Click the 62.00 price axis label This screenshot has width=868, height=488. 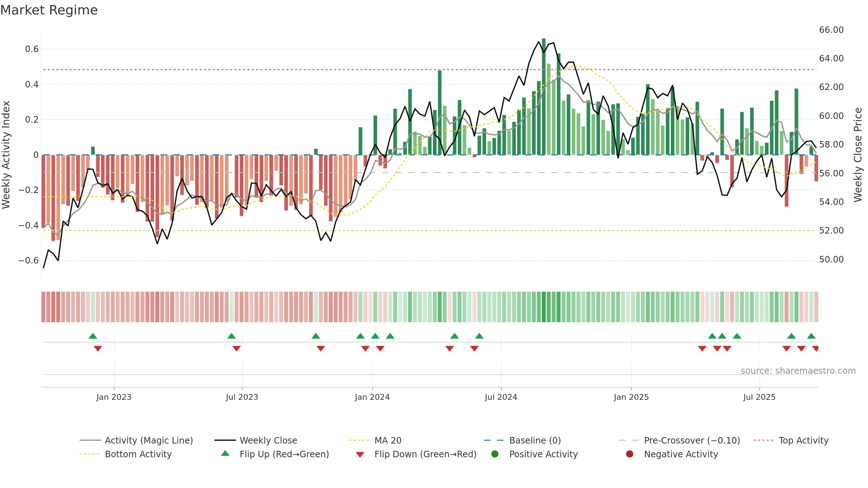pyautogui.click(x=831, y=87)
